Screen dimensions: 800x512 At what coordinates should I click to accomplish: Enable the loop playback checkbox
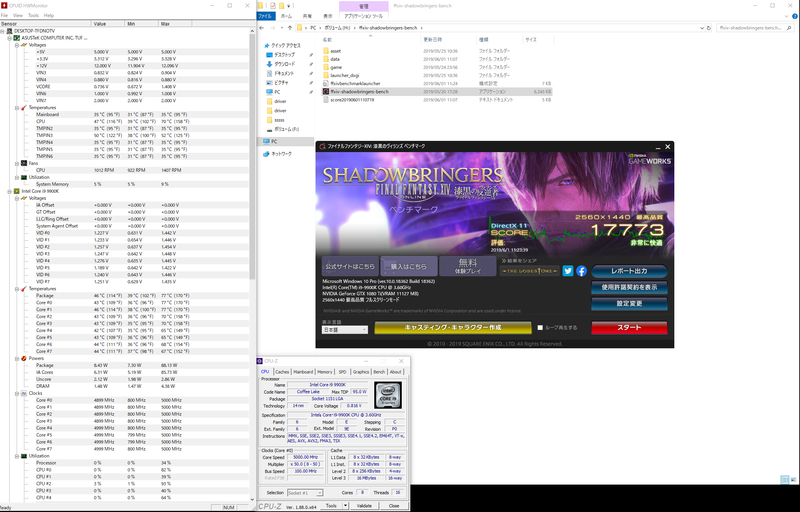coord(540,328)
